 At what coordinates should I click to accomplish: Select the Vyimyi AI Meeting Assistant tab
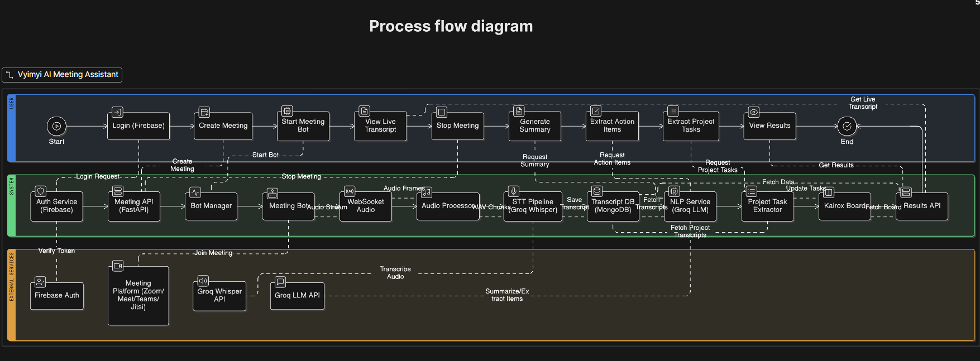pos(62,75)
